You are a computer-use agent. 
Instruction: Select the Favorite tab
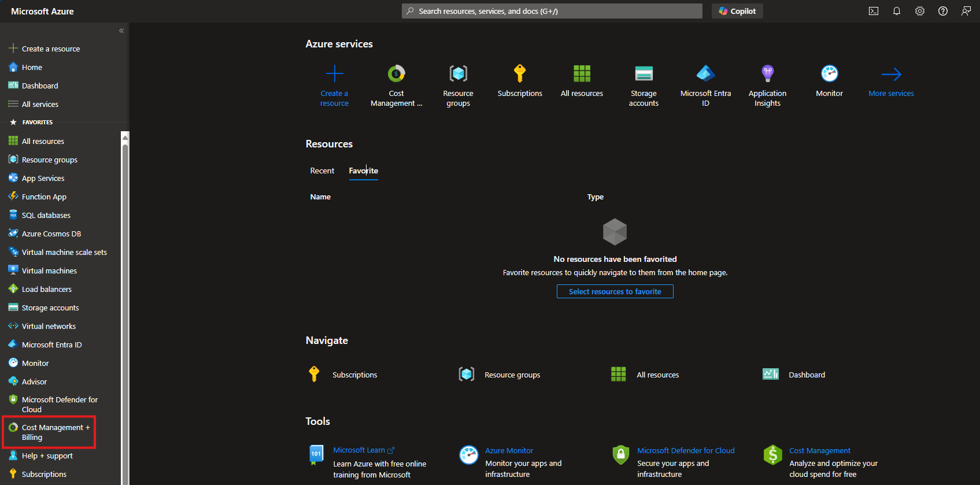pos(363,171)
